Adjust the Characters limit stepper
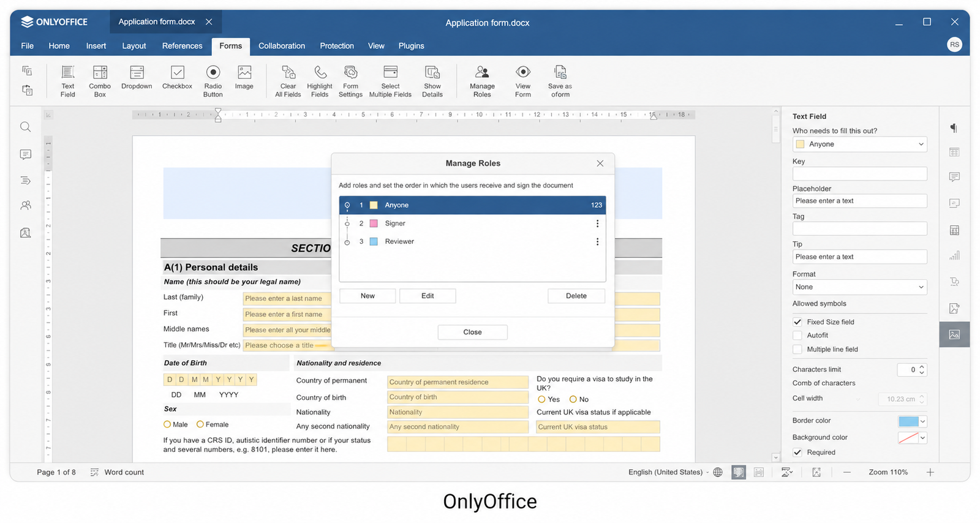 [922, 369]
